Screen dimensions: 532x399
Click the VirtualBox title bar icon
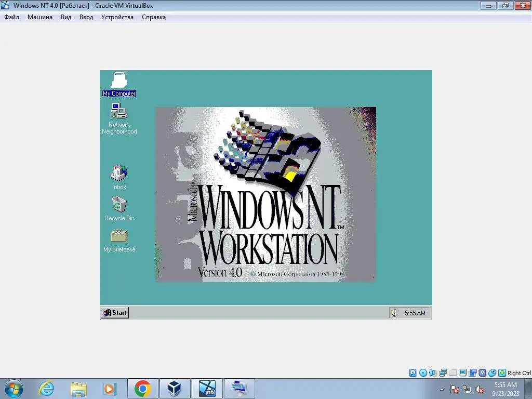5,5
